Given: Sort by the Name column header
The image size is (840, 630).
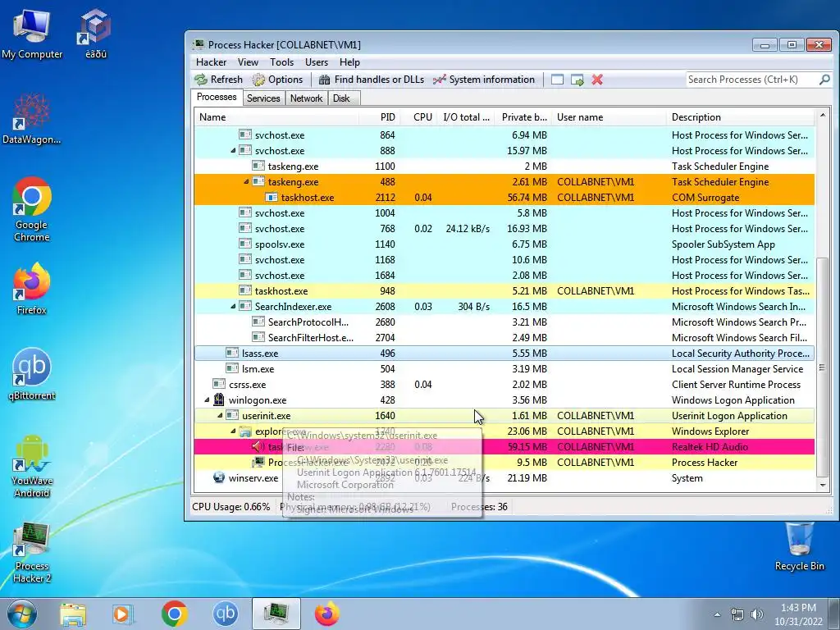Looking at the screenshot, I should (x=276, y=116).
